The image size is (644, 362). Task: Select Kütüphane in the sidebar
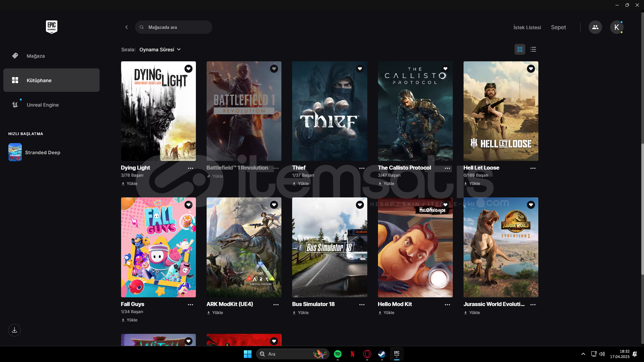(x=51, y=80)
